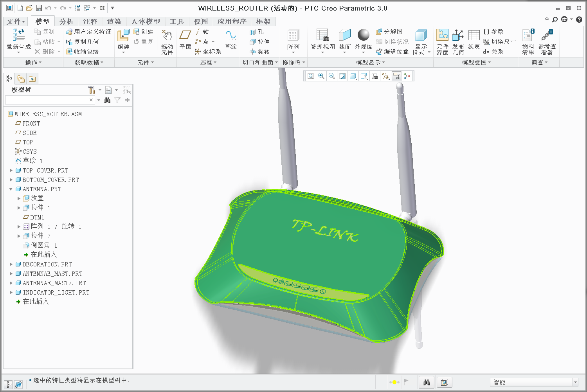Switch to the 渲染 ribbon tab

[114, 22]
